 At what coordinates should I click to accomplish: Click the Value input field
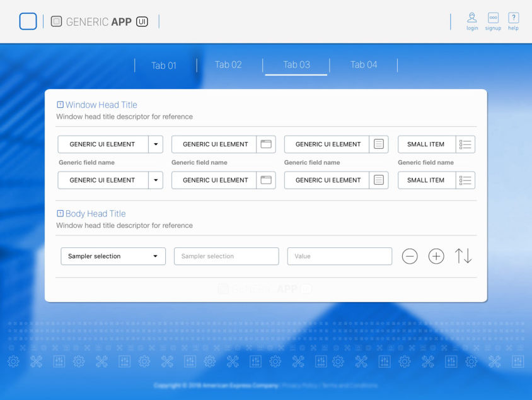pos(339,256)
